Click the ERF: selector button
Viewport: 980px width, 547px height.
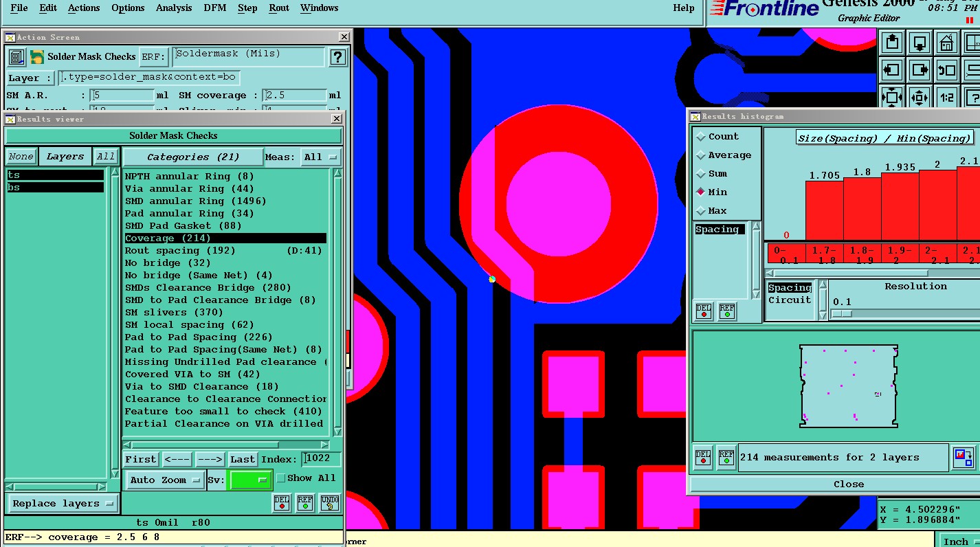click(155, 57)
